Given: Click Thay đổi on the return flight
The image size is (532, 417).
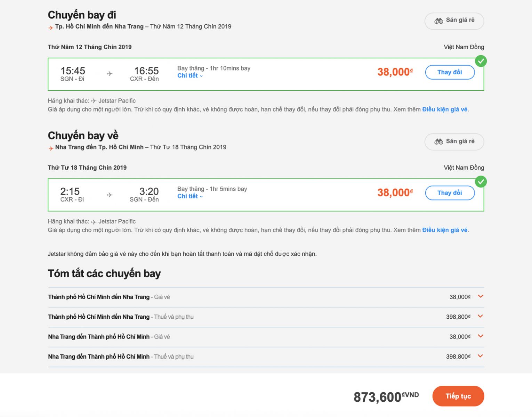Looking at the screenshot, I should pos(450,193).
